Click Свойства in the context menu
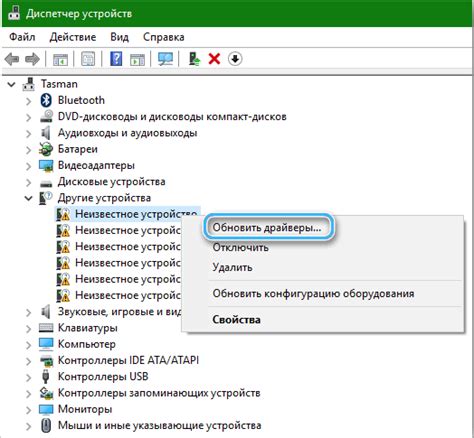This screenshot has width=474, height=438. [236, 320]
